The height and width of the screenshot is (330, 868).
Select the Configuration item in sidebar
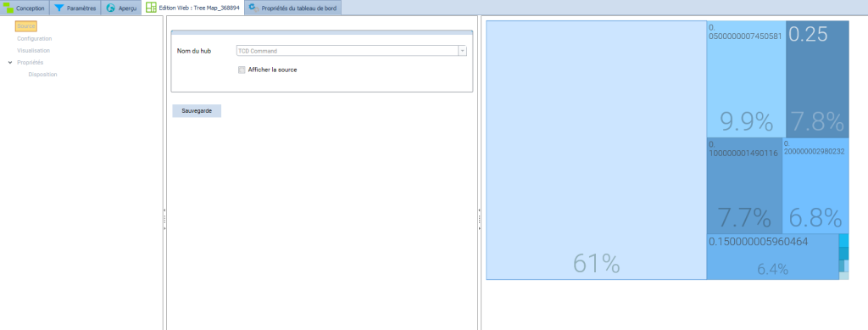click(34, 39)
